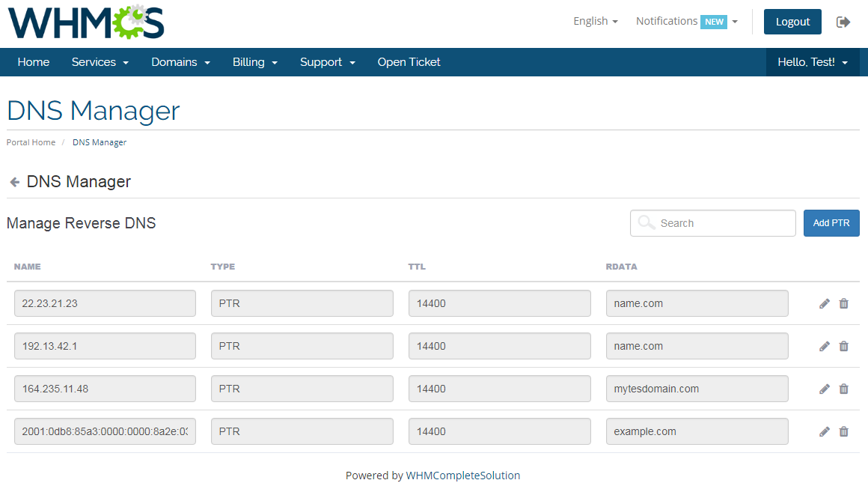Click the magnifier icon in the search box
Image resolution: width=868 pixels, height=486 pixels.
point(646,222)
